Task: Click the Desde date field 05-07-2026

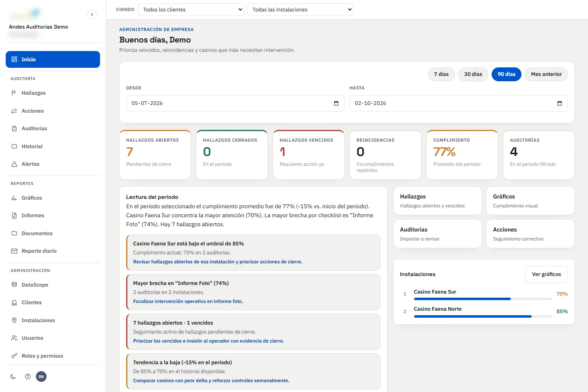Action: click(235, 103)
